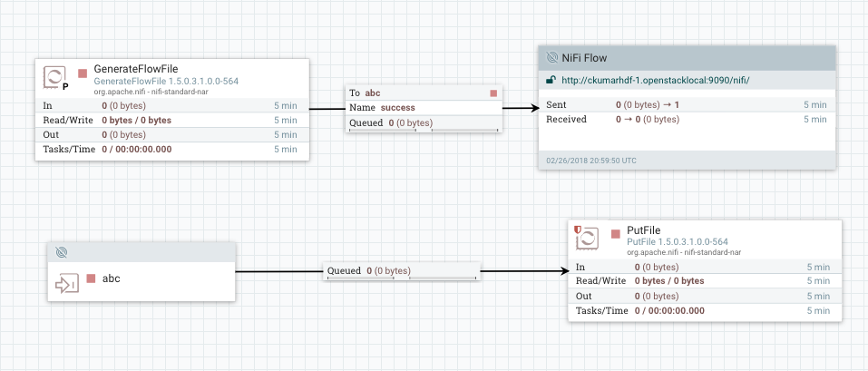Screen dimensions: 868x371
Task: Click the unlocked padlock icon by the NiFi URL
Action: tap(551, 80)
